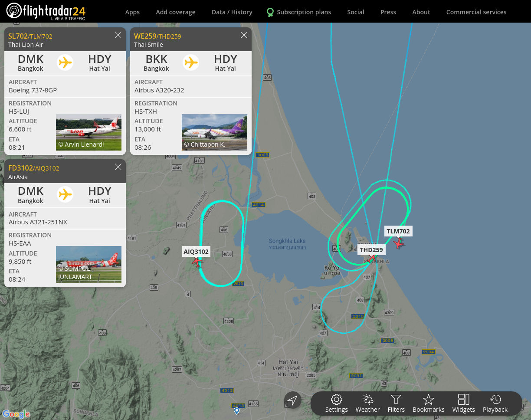This screenshot has height=420, width=531.
Task: Open the Apps menu
Action: coord(132,12)
